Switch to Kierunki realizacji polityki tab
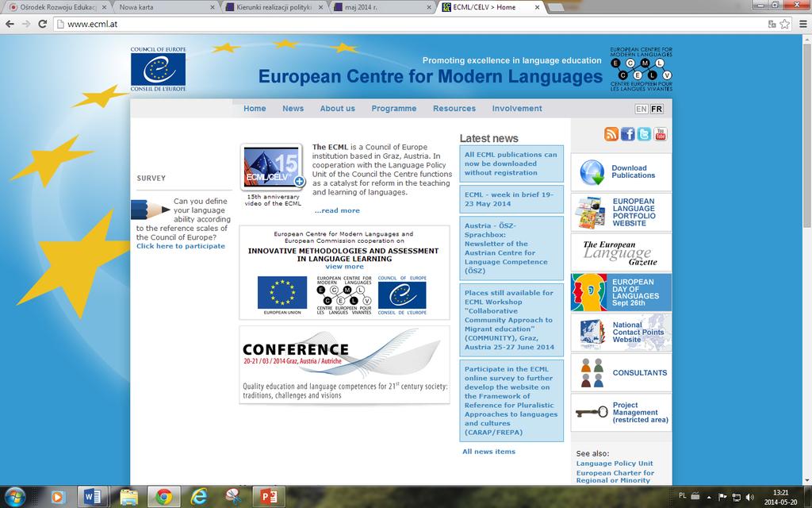 click(274, 7)
